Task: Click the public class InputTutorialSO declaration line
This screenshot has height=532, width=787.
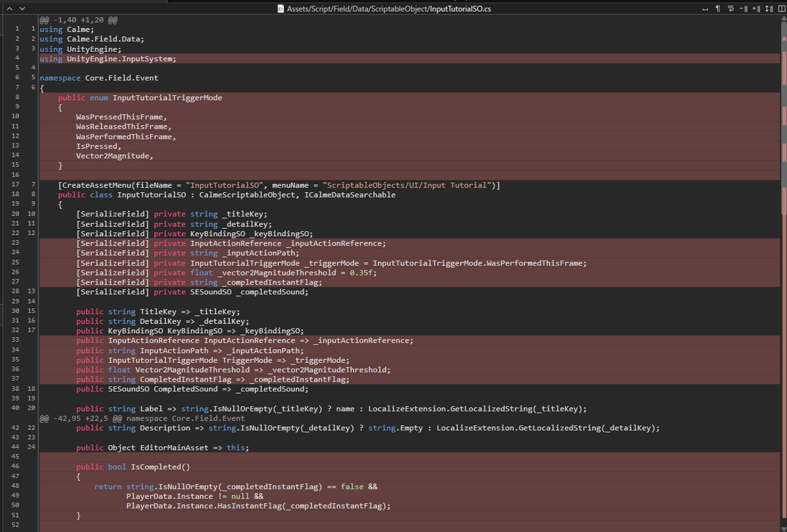Action: pos(227,195)
